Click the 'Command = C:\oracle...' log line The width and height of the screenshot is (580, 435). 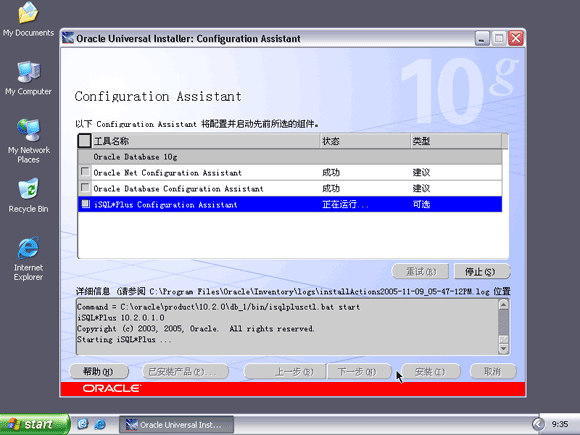(218, 307)
